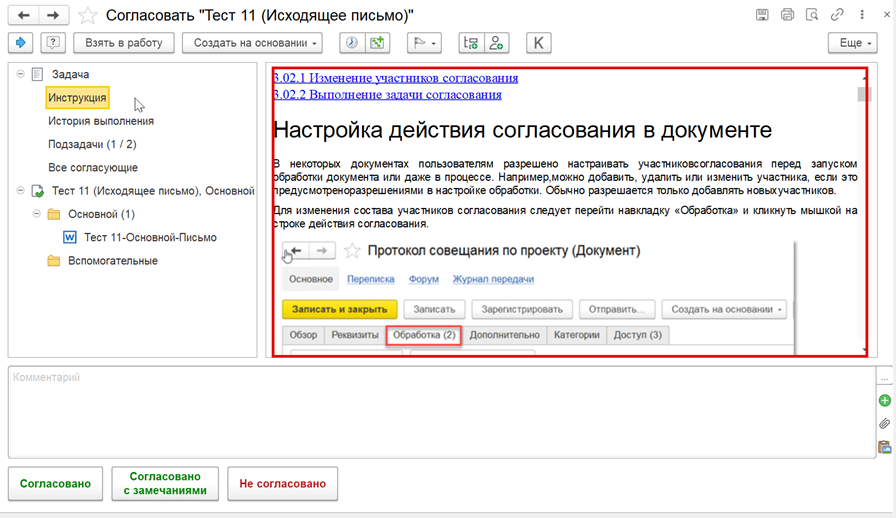The image size is (896, 518).
Task: Click the instruction pane scrollbar thumb
Action: pyautogui.click(x=865, y=94)
